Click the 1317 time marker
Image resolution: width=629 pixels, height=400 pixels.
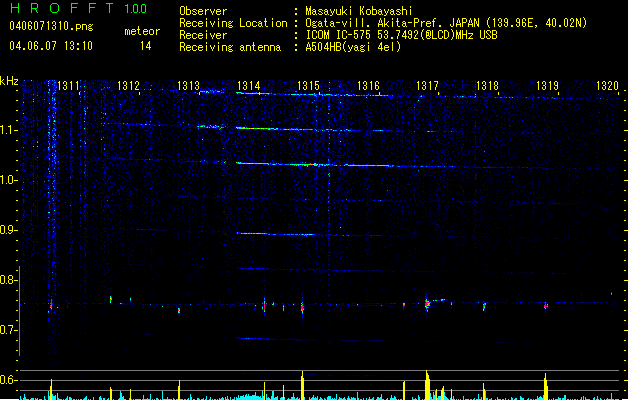(428, 85)
